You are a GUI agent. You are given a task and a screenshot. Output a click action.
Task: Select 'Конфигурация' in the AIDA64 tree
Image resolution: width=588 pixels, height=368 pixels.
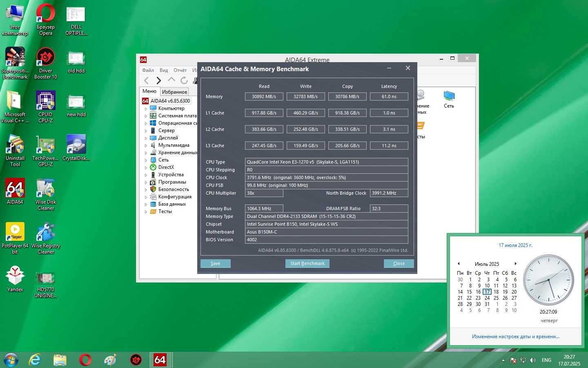(175, 197)
